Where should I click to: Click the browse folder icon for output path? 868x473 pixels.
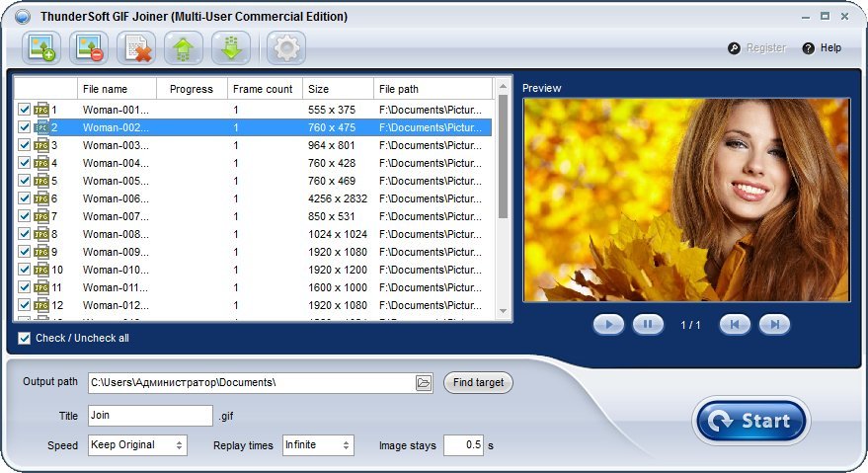point(424,383)
